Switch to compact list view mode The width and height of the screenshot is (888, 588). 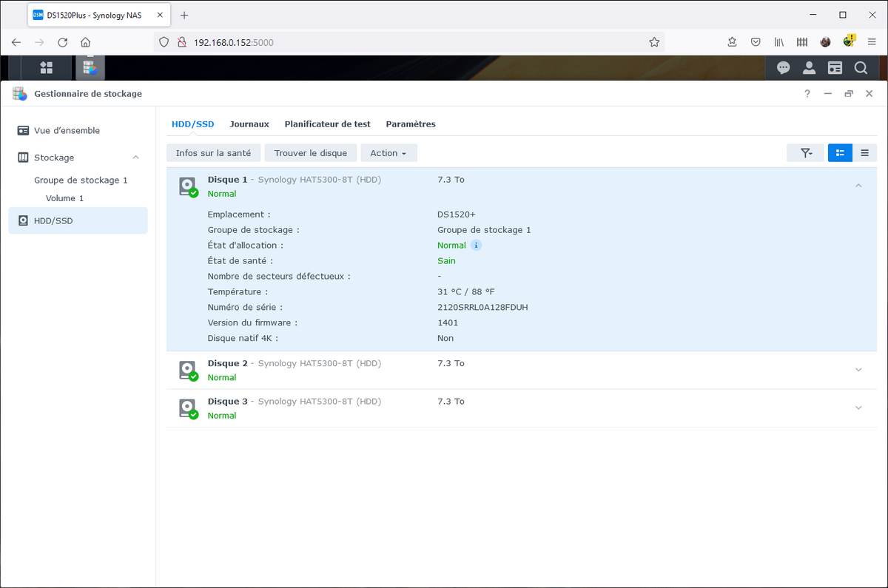(x=864, y=153)
